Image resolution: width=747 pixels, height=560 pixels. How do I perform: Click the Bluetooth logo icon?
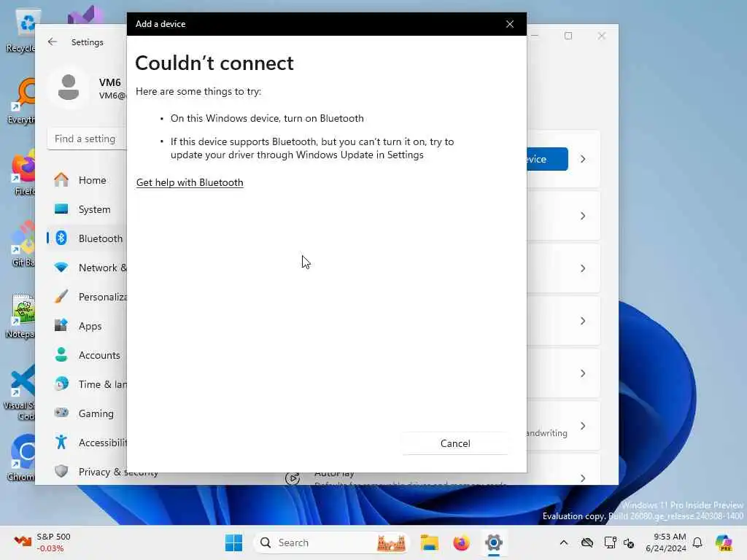pos(61,238)
